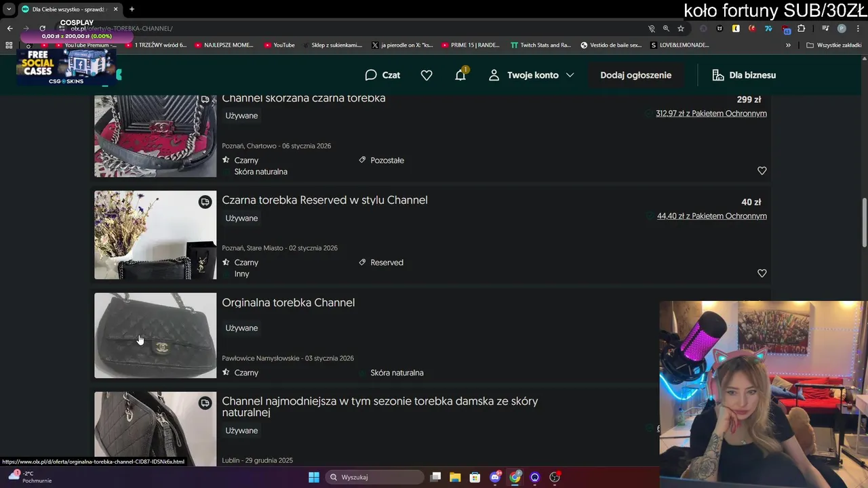Expand the hidden bookmarks chevron
This screenshot has height=488, width=868.
point(788,45)
